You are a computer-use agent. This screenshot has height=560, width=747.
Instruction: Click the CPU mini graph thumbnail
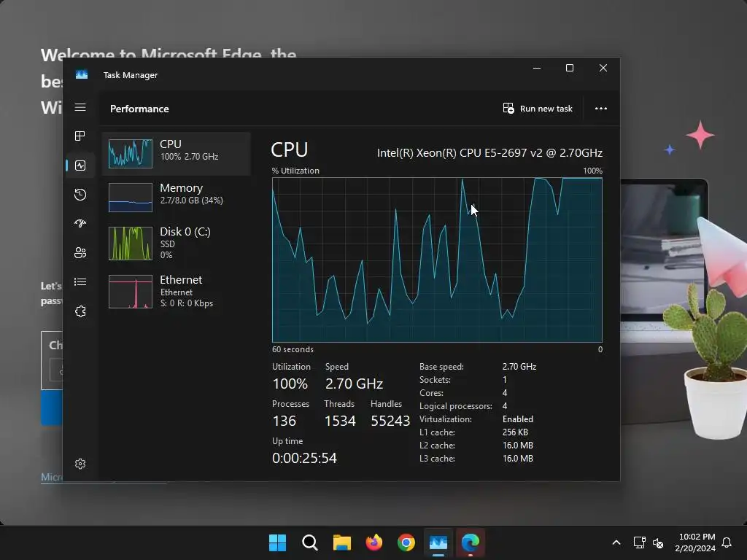130,154
